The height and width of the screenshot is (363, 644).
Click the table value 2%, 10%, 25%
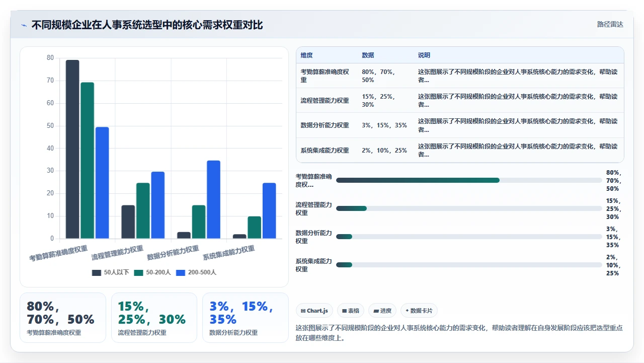pos(384,151)
